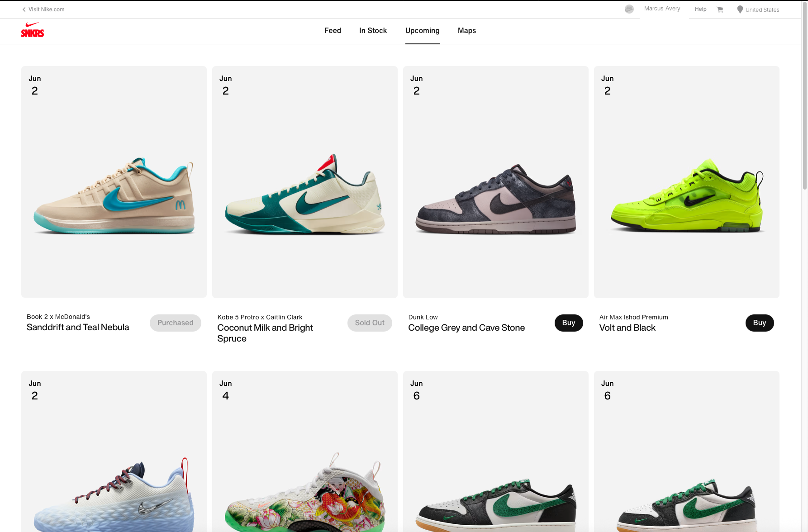Click 'Coconut Milk and Bright Spruce' title
808x532 pixels.
265,333
